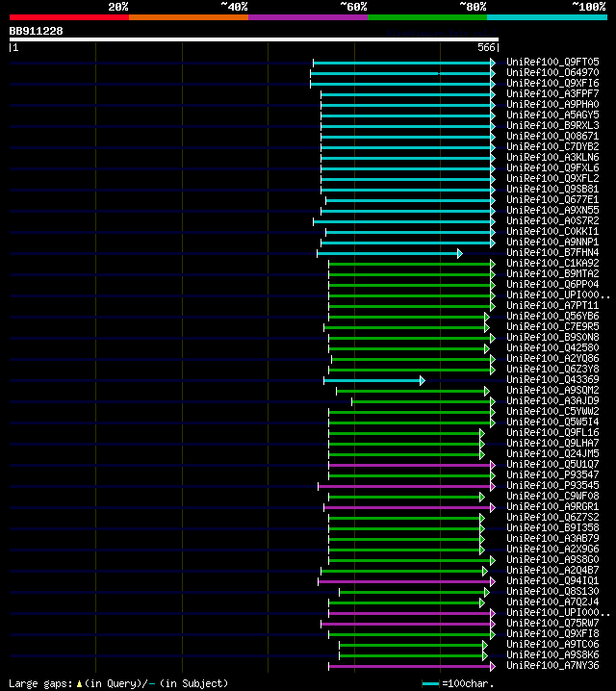Click the UniRef100_Q94IQ1 subject name
The image size is (616, 691).
552,580
